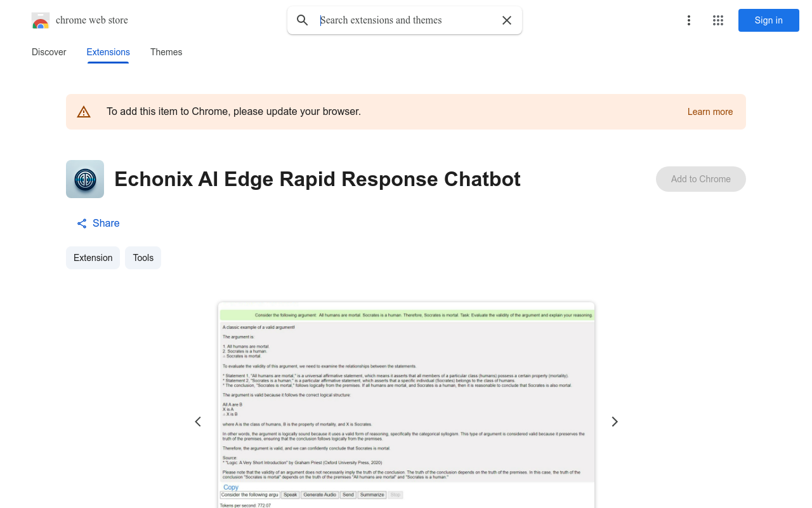Open the three-dot more options menu

point(689,20)
